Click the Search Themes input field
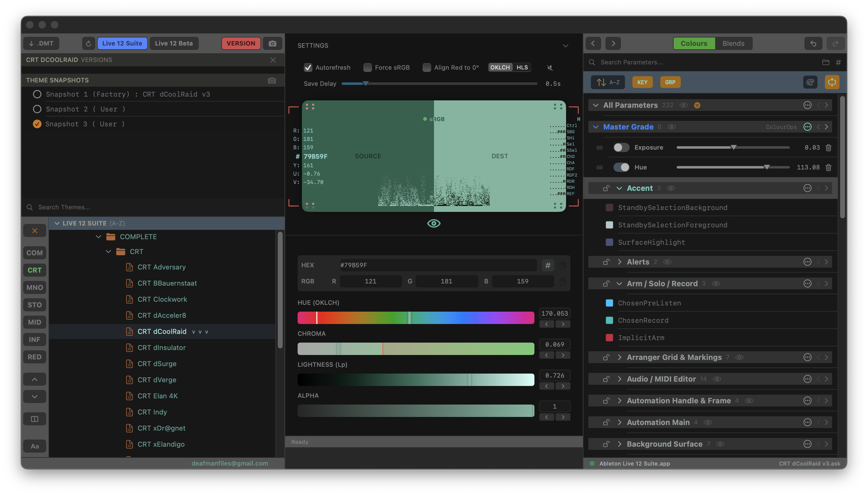This screenshot has height=495, width=868. [x=153, y=207]
